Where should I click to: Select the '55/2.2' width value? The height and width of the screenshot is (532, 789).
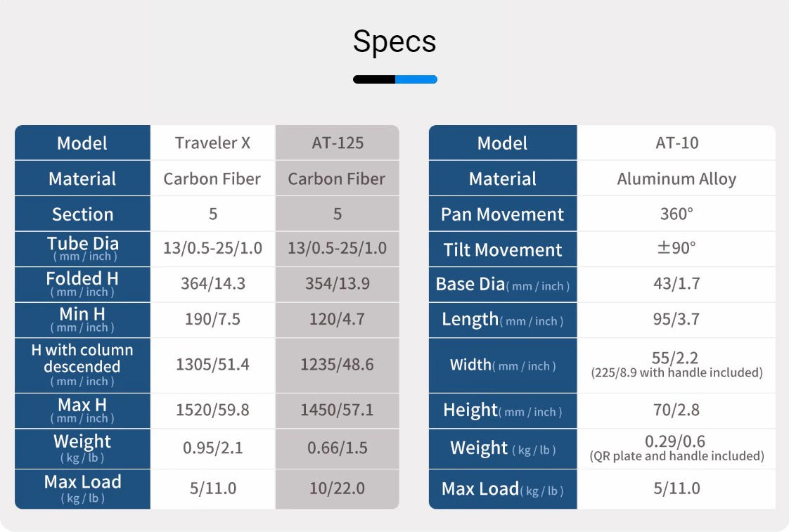[x=675, y=358]
